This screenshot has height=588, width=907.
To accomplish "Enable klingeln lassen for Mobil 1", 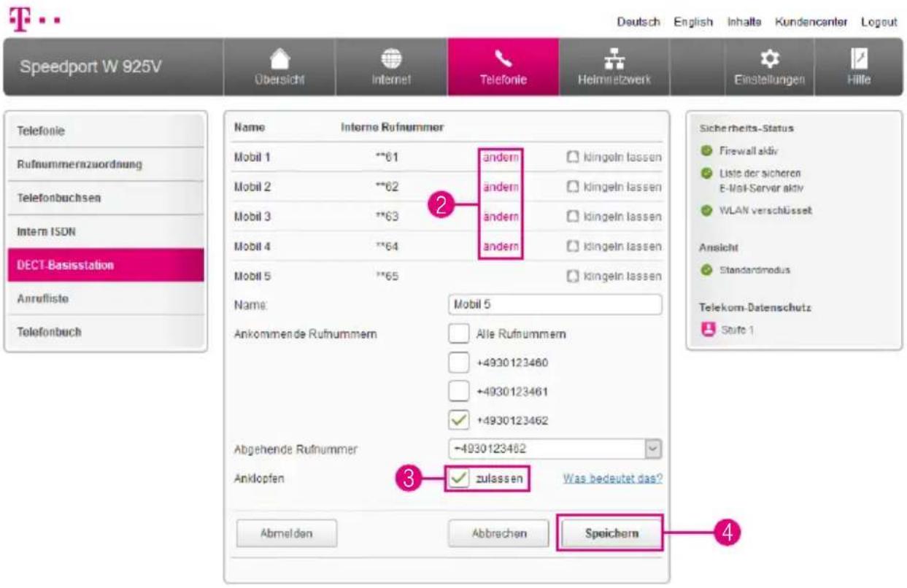I will click(x=574, y=158).
